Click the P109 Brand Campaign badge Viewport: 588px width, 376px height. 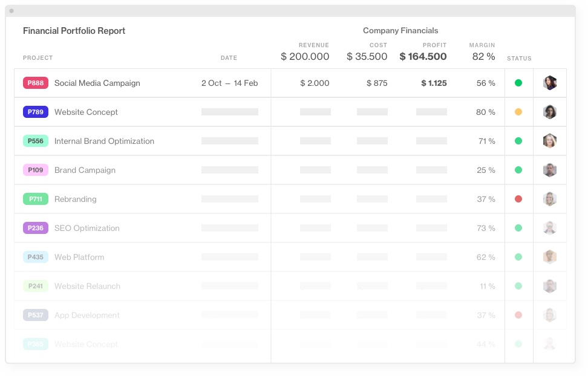[x=35, y=170]
